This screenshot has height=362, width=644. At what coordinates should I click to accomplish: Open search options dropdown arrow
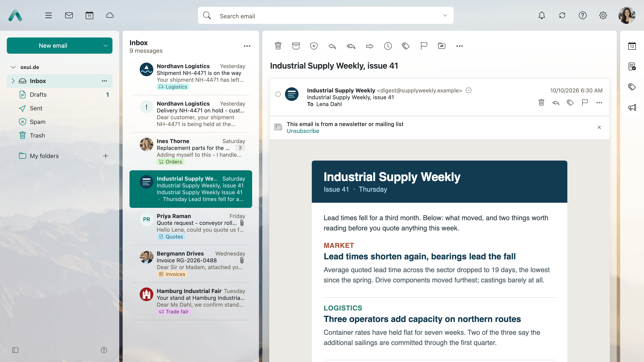click(445, 16)
